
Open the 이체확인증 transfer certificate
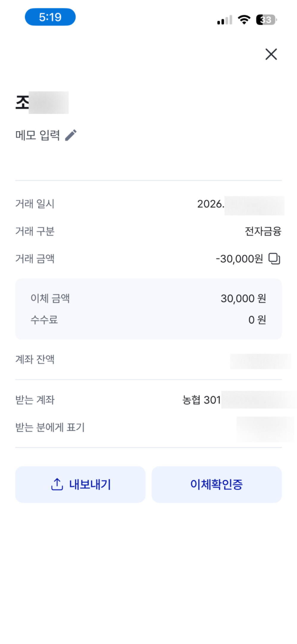[217, 484]
